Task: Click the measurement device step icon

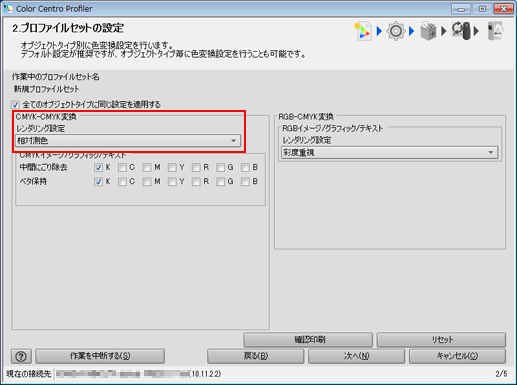Action: pos(461,31)
